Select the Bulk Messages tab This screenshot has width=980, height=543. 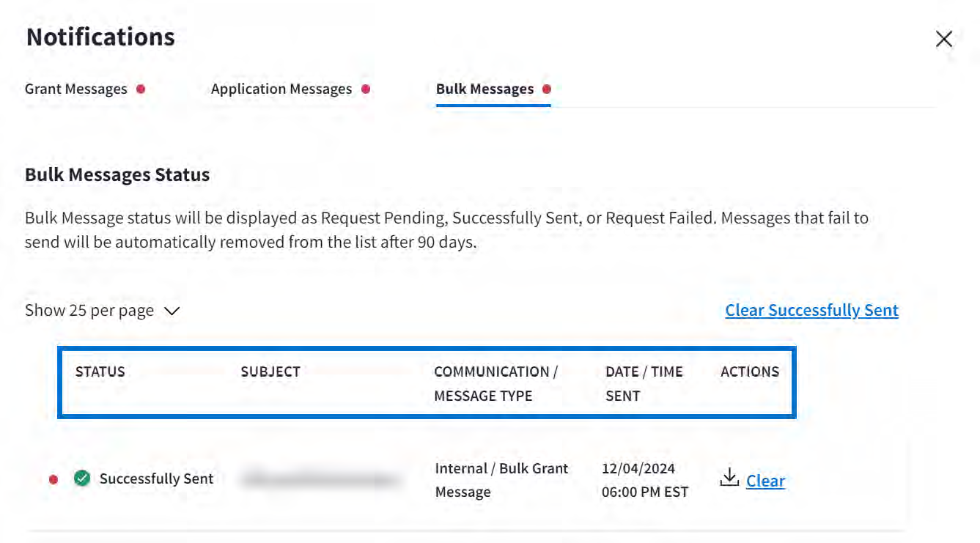[485, 89]
